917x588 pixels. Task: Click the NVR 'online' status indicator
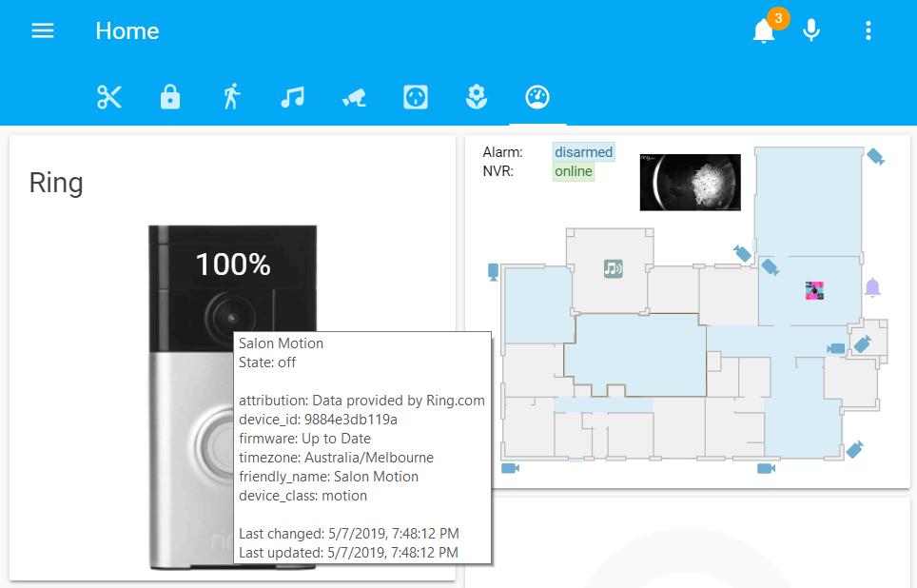572,171
